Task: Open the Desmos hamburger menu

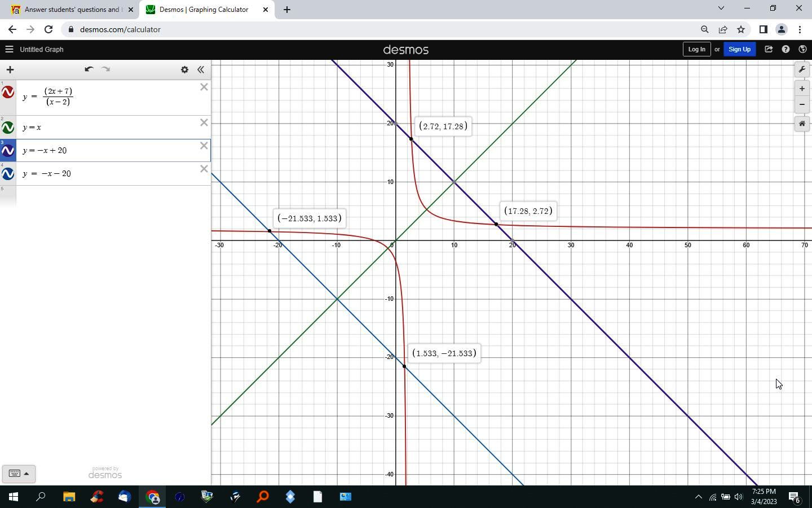Action: click(x=9, y=49)
